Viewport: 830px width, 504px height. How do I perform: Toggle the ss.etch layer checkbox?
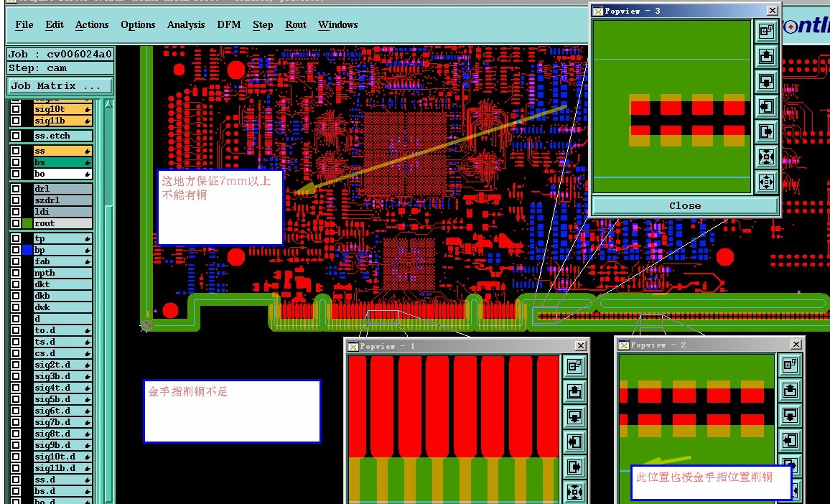point(16,136)
